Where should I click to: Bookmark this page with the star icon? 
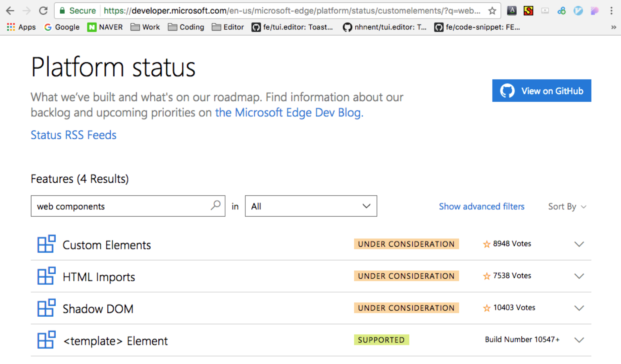492,11
